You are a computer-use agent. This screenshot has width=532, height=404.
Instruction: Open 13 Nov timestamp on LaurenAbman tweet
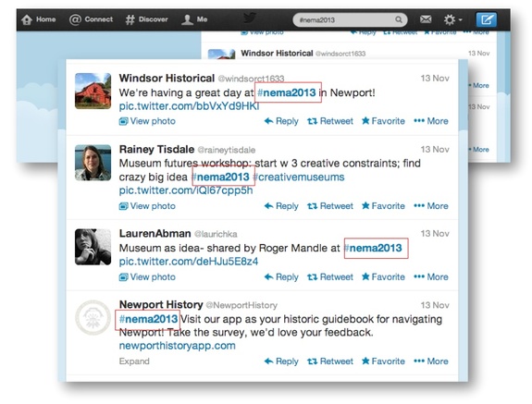pos(435,234)
